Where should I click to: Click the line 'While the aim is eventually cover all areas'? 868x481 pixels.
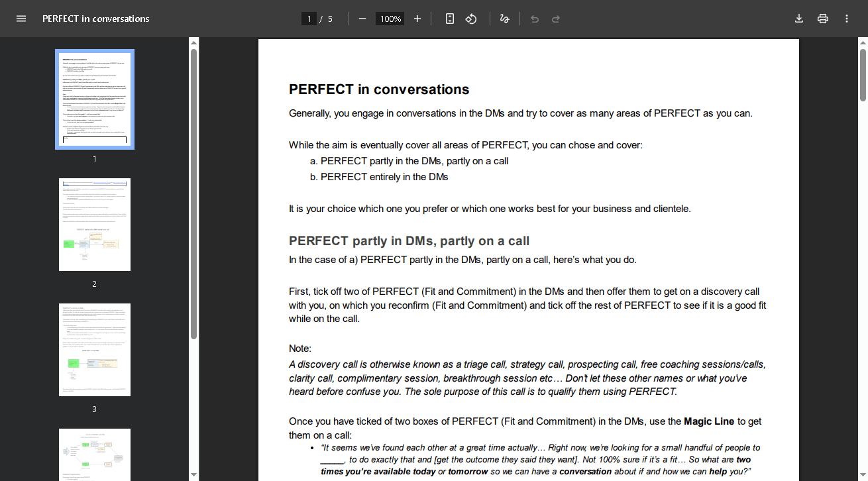tap(466, 145)
